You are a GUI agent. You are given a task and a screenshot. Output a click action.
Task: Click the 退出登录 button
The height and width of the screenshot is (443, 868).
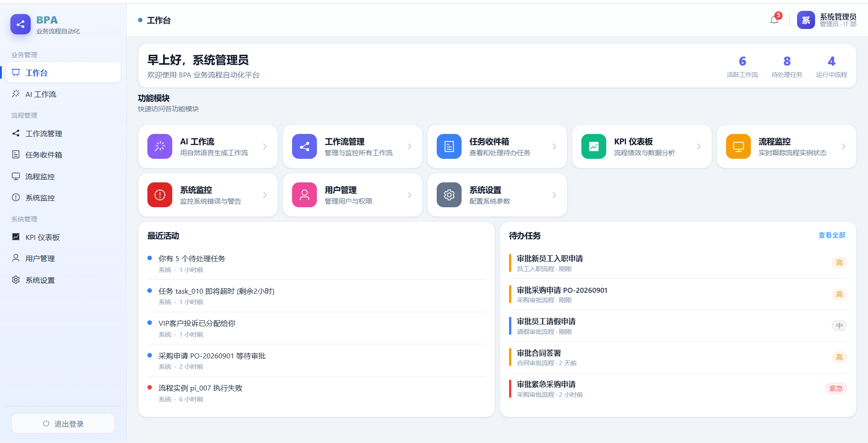[63, 424]
